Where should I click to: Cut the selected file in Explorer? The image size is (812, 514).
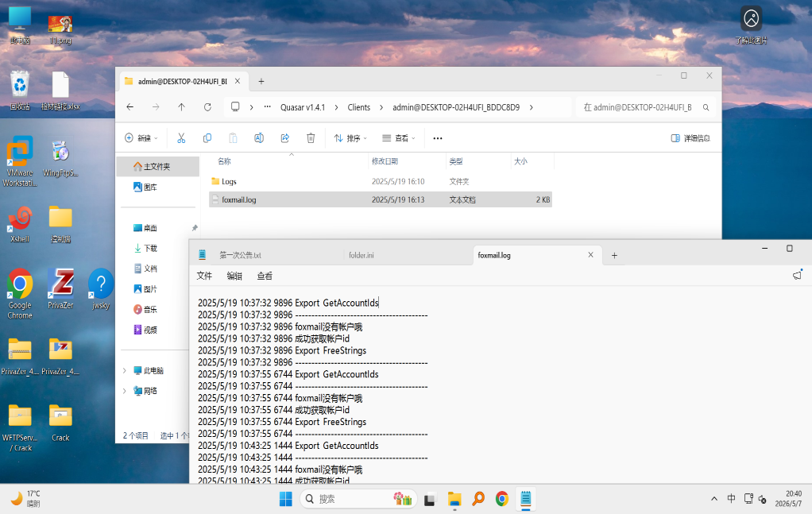(181, 138)
